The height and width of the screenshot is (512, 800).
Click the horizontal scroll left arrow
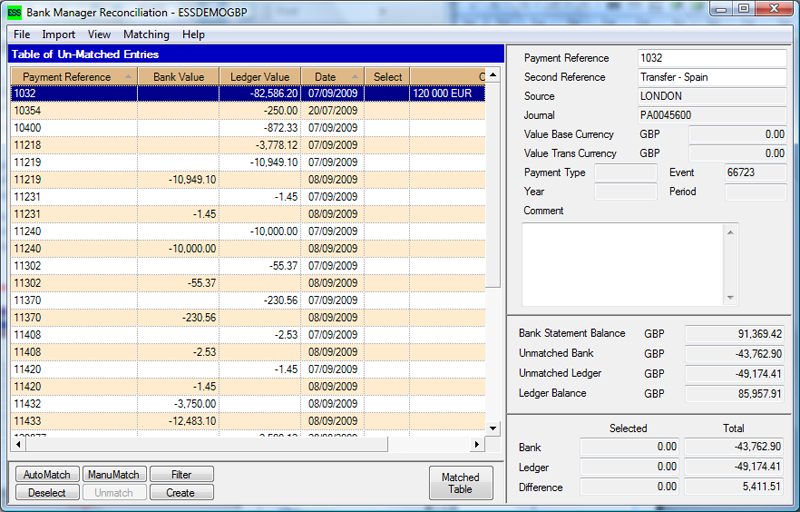coord(16,444)
